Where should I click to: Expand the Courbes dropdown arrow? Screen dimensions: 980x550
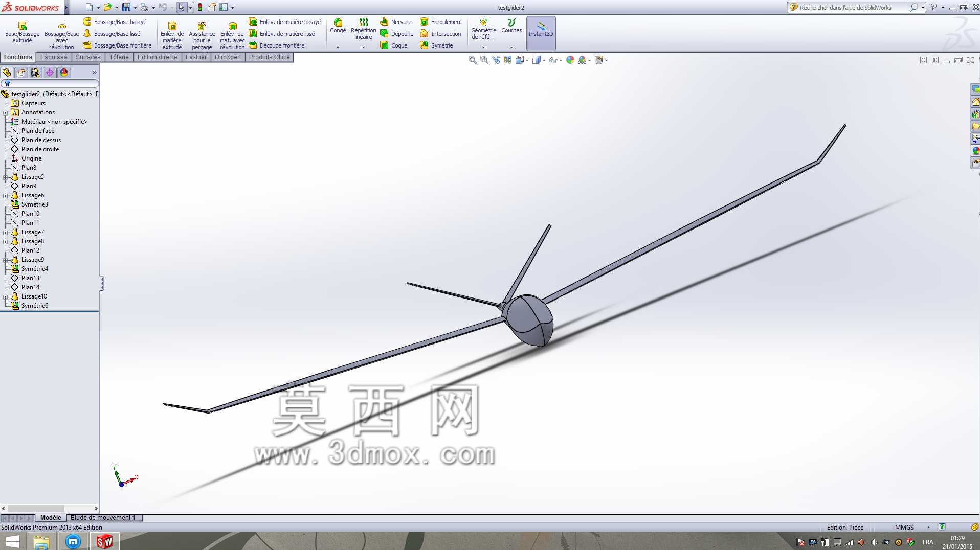pyautogui.click(x=511, y=47)
